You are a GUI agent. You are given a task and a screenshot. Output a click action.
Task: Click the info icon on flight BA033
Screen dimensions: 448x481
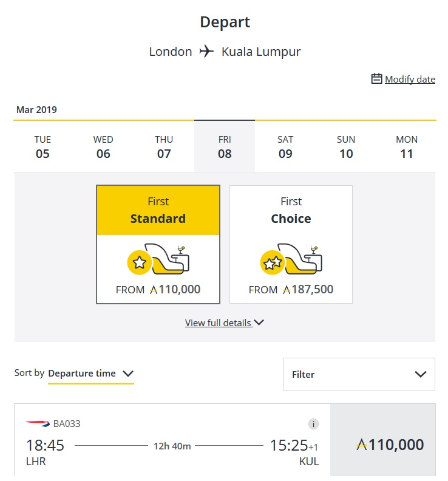click(313, 424)
